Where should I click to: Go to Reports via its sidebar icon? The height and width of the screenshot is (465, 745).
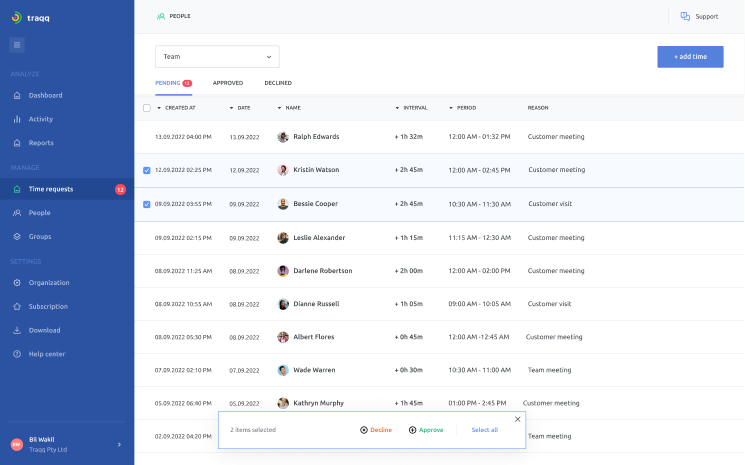pyautogui.click(x=17, y=143)
